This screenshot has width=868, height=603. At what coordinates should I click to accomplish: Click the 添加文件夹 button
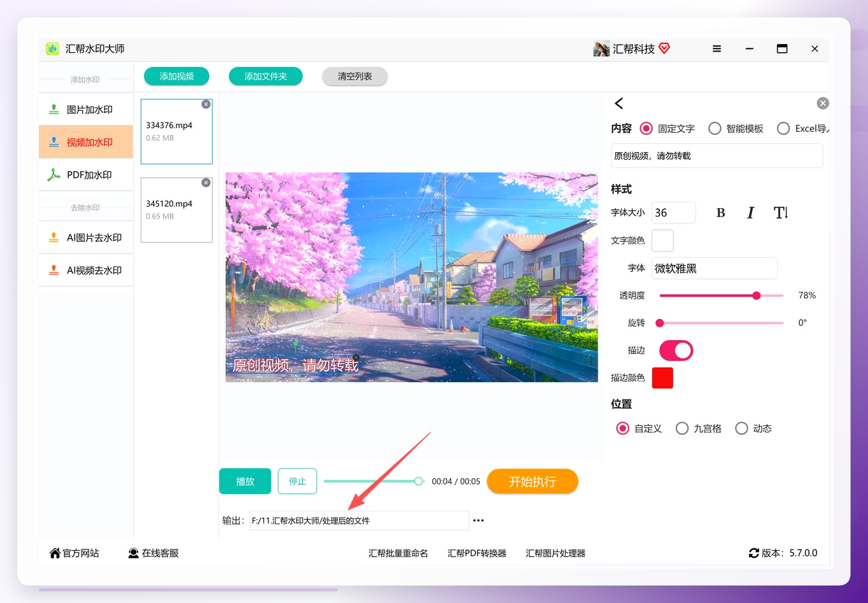[x=265, y=76]
